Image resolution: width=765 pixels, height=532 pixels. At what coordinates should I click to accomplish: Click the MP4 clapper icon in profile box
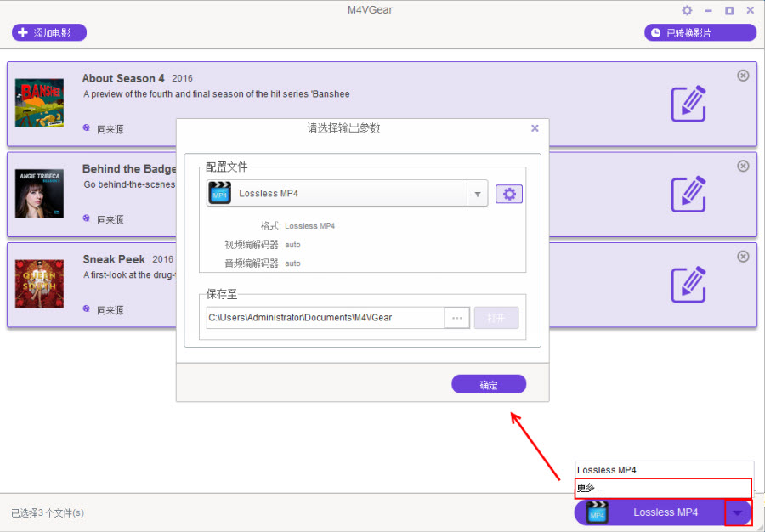coord(220,193)
